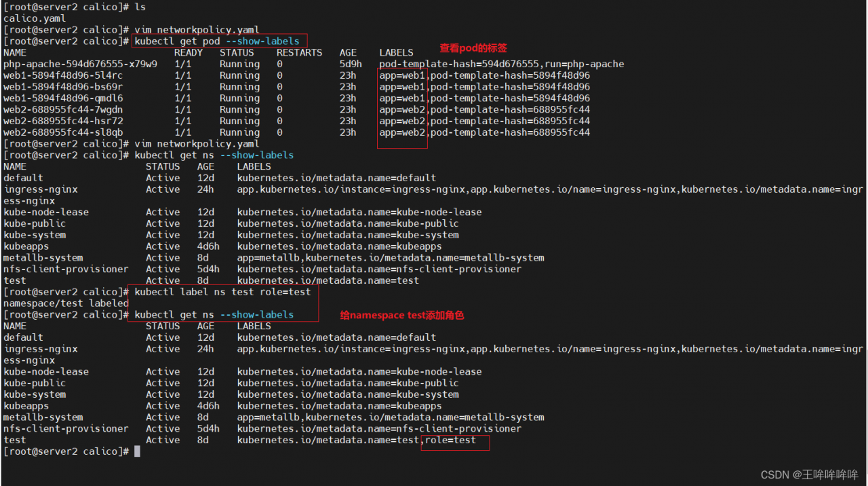Select pod web2-688955fc44-7wgdn
Image resolution: width=868 pixels, height=486 pixels.
[63, 110]
